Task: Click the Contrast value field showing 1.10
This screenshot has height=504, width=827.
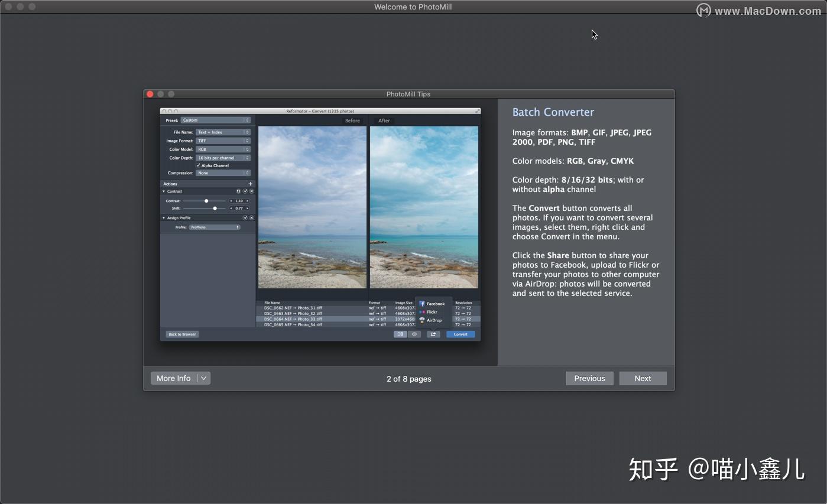Action: pos(239,201)
